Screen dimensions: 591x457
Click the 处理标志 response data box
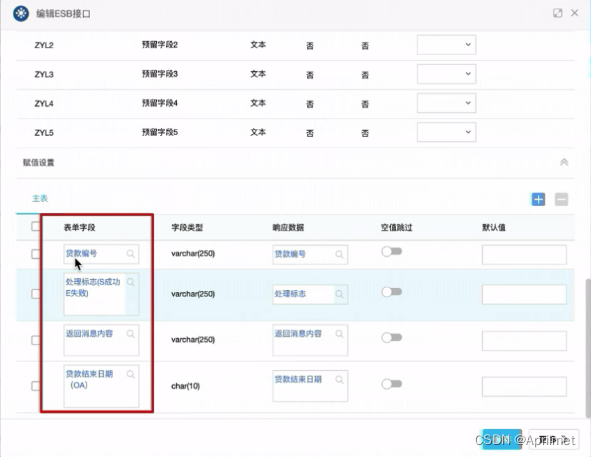[310, 294]
